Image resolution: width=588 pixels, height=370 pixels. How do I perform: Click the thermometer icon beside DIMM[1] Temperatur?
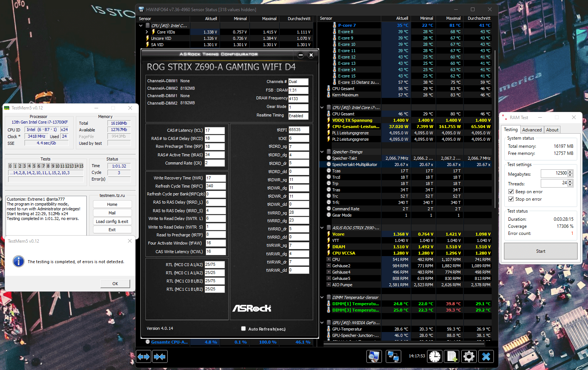328,304
